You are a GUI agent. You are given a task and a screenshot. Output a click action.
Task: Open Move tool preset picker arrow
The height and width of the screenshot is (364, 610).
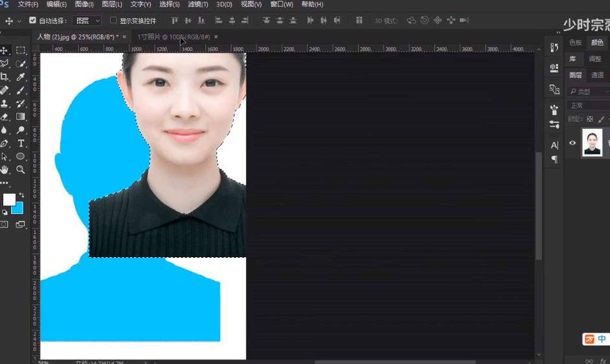pyautogui.click(x=19, y=21)
